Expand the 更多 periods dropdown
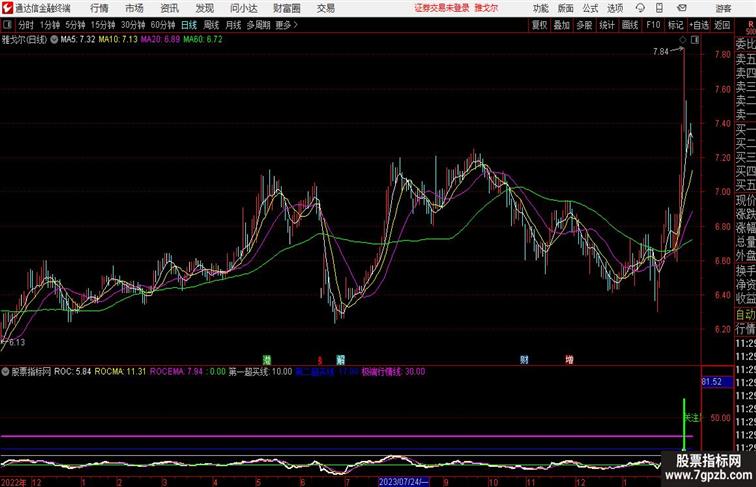 point(286,25)
